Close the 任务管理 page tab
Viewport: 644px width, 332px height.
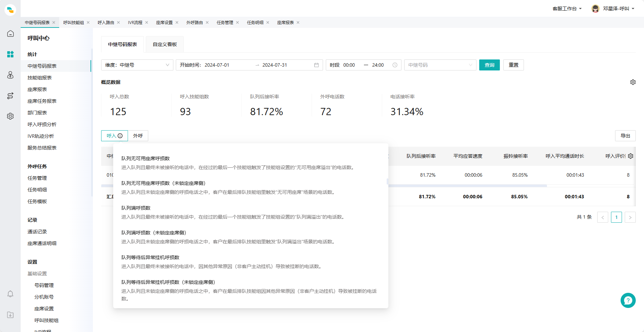point(237,22)
